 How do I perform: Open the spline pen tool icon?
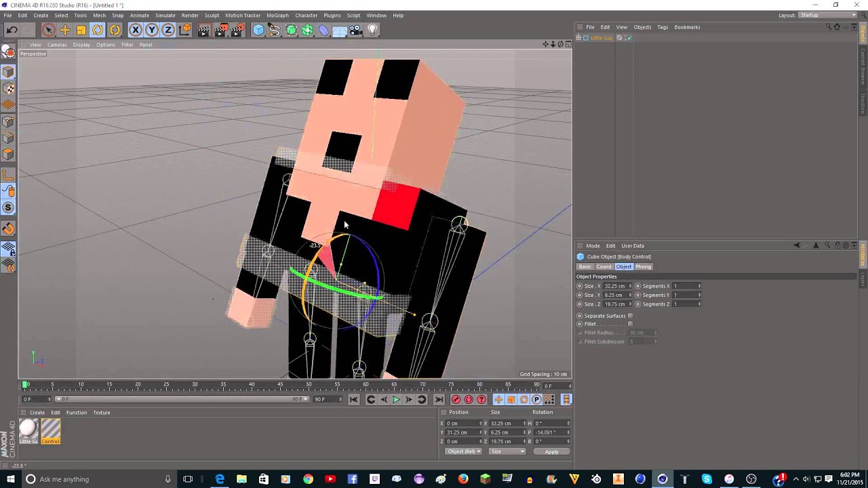tap(275, 30)
